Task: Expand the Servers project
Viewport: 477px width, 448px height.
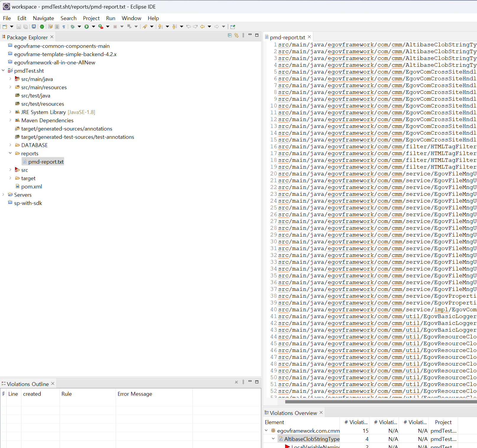Action: tap(3, 195)
